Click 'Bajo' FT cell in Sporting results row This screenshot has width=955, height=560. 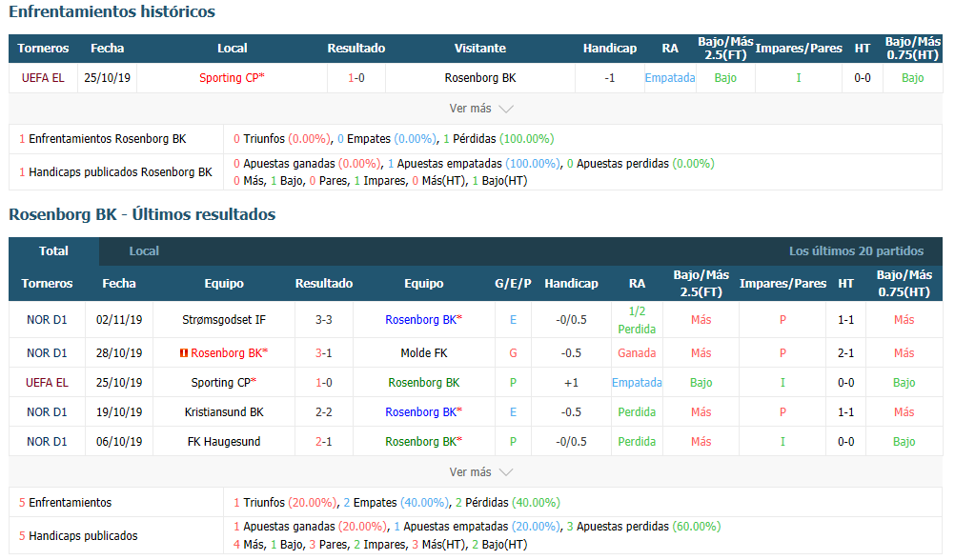point(701,383)
